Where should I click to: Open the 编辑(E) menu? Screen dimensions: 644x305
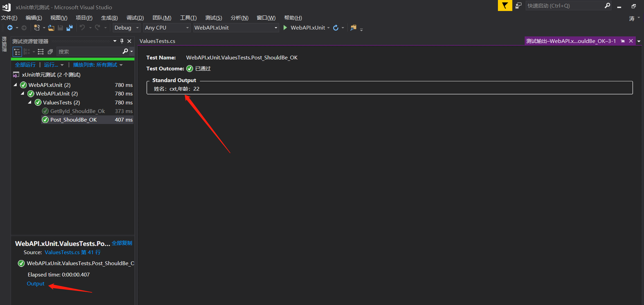(34, 18)
